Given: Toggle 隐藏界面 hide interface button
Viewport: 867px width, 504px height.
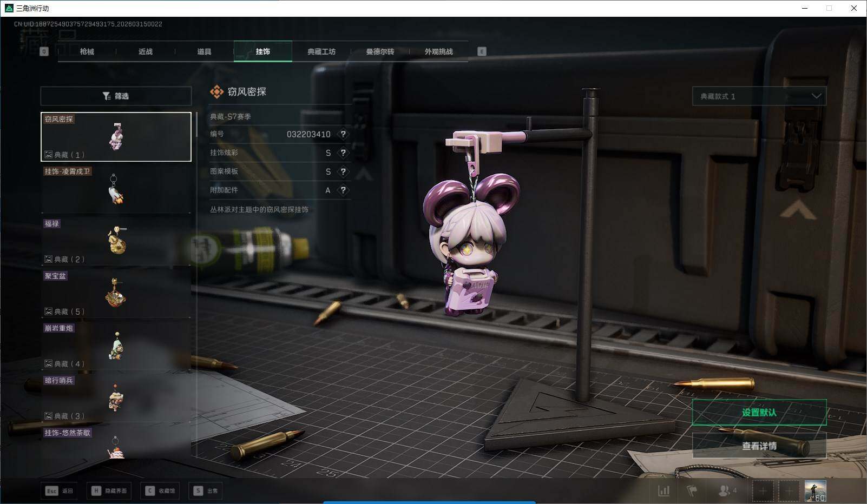Looking at the screenshot, I should coord(109,491).
